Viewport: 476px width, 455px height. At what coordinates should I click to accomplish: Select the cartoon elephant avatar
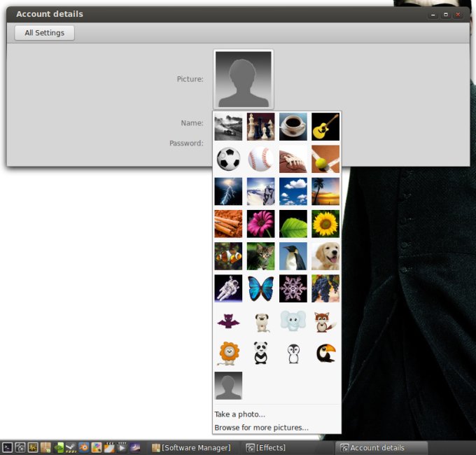(293, 321)
